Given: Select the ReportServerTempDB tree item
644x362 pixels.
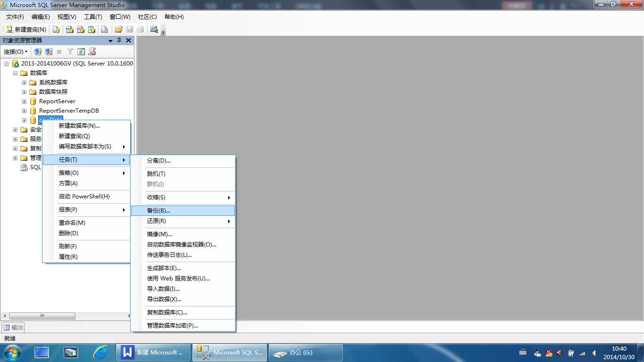Looking at the screenshot, I should [69, 111].
